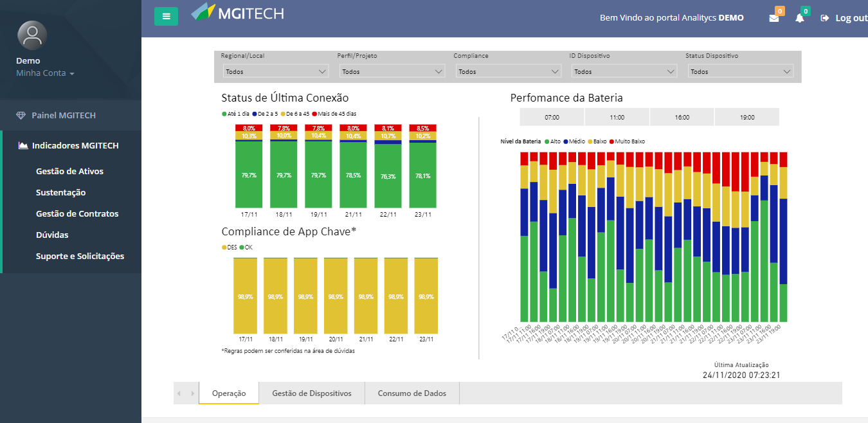868x423 pixels.
Task: Select the 11:00 time slicer button
Action: pyautogui.click(x=617, y=118)
